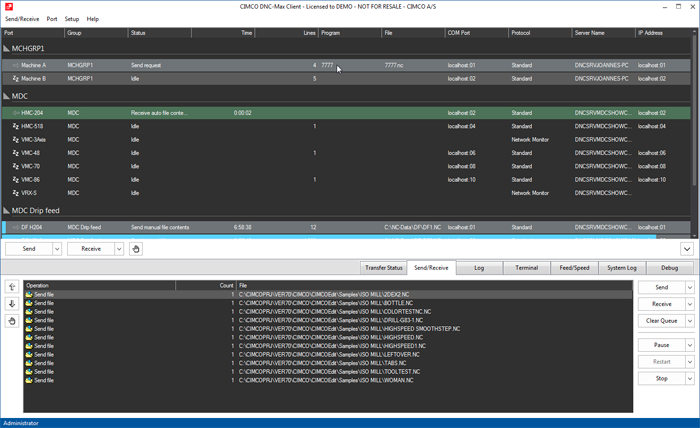Click send file icon for COLORTESTNC.NC
Screen dimensions: 700x428
click(29, 312)
